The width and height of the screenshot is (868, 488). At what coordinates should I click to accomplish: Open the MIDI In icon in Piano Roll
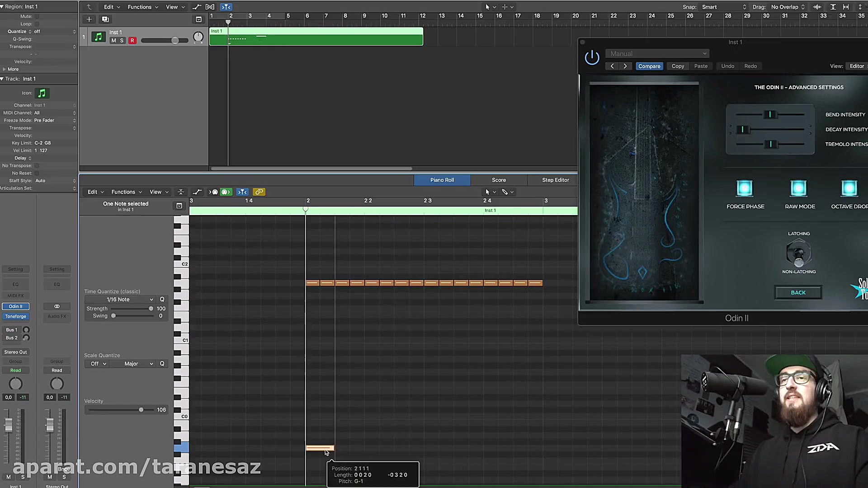(x=212, y=192)
